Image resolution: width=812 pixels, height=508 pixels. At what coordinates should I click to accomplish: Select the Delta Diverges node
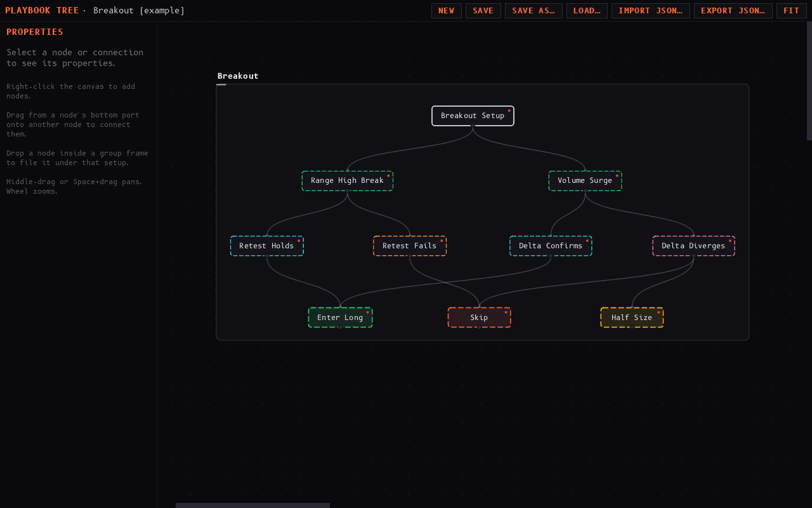point(693,246)
